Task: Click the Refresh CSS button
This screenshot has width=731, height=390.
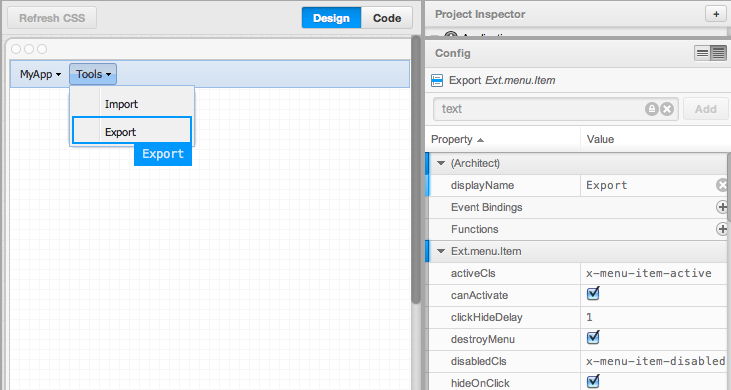Action: pyautogui.click(x=52, y=18)
